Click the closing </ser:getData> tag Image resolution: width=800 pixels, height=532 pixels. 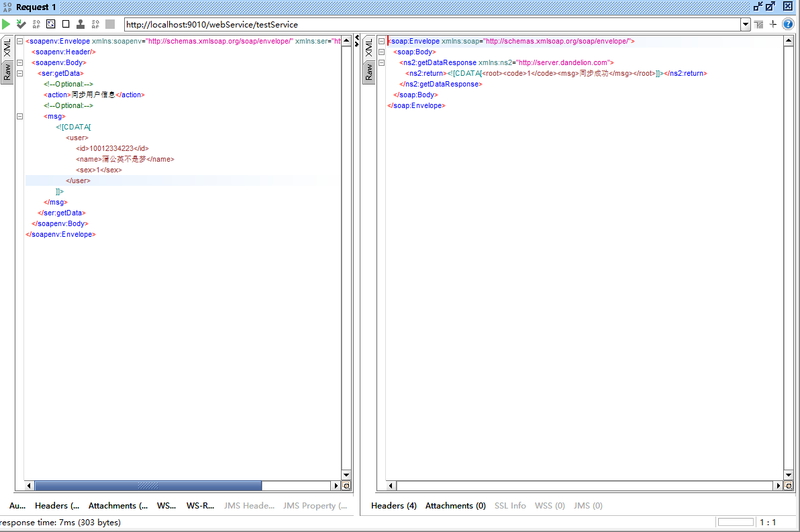point(62,213)
